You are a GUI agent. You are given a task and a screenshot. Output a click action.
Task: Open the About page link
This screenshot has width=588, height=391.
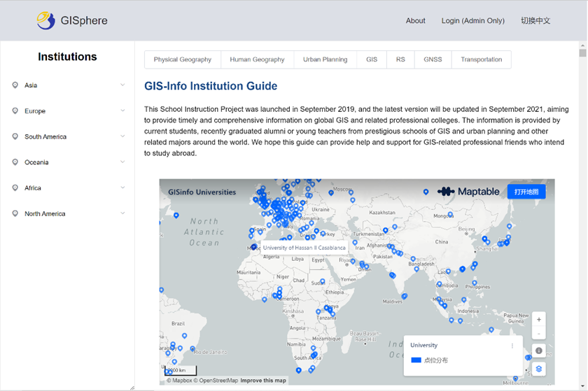(x=415, y=21)
